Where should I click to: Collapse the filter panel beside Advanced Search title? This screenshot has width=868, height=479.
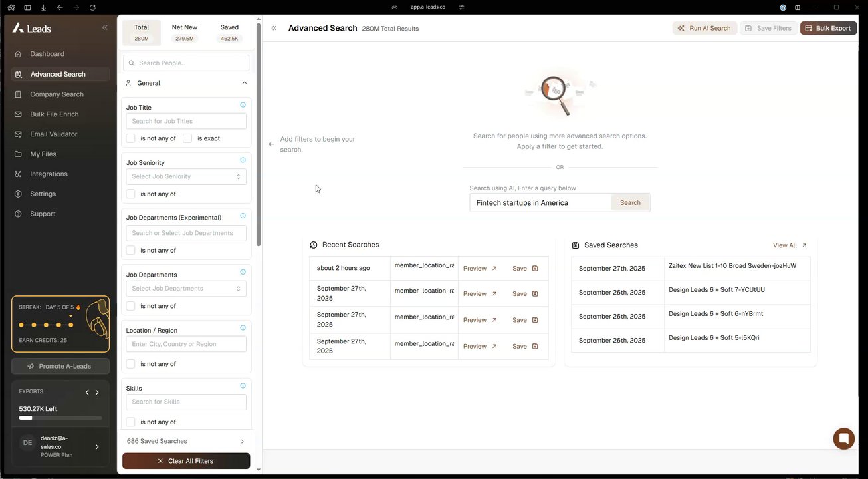(x=274, y=28)
